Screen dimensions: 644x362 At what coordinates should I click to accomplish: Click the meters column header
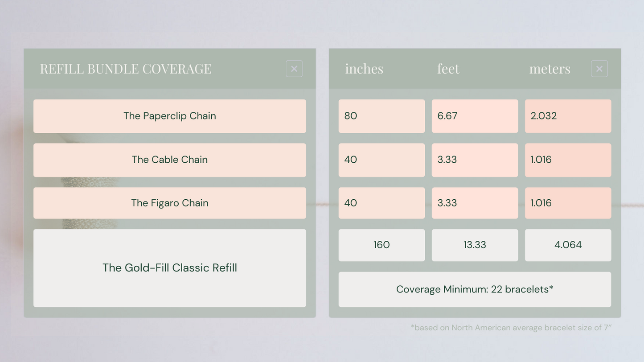pos(550,69)
